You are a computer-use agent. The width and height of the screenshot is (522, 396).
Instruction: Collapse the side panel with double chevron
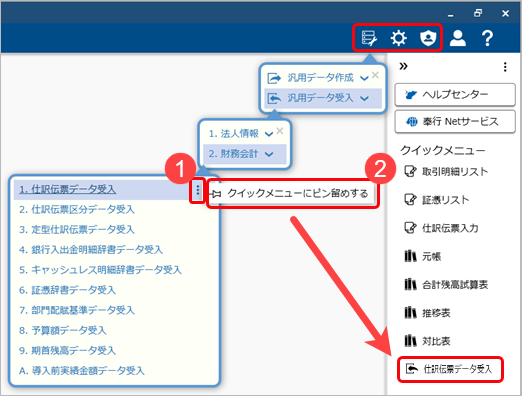point(403,66)
